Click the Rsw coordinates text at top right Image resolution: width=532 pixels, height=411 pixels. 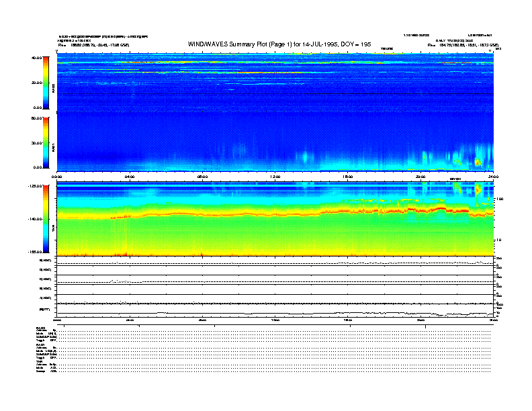(463, 45)
